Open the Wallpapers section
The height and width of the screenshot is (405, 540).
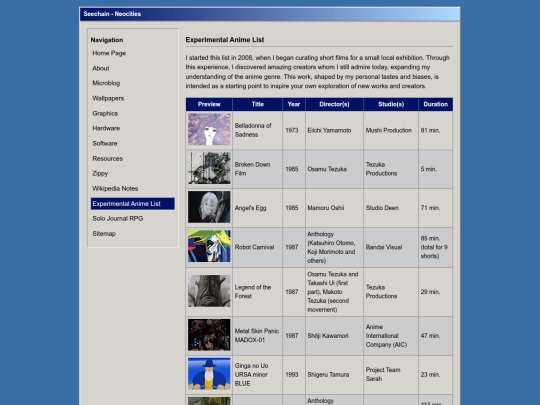(x=108, y=98)
